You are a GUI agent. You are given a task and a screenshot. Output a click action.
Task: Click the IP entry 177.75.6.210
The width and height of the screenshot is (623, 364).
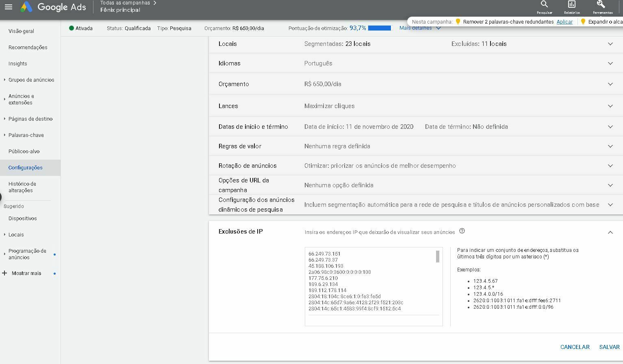(323, 278)
